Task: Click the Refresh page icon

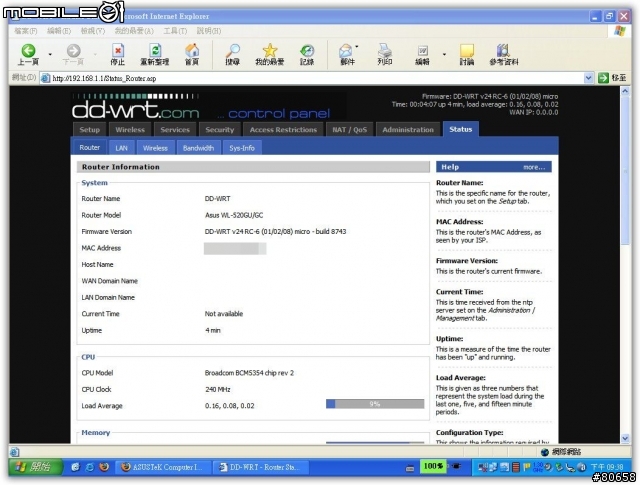Action: [155, 51]
